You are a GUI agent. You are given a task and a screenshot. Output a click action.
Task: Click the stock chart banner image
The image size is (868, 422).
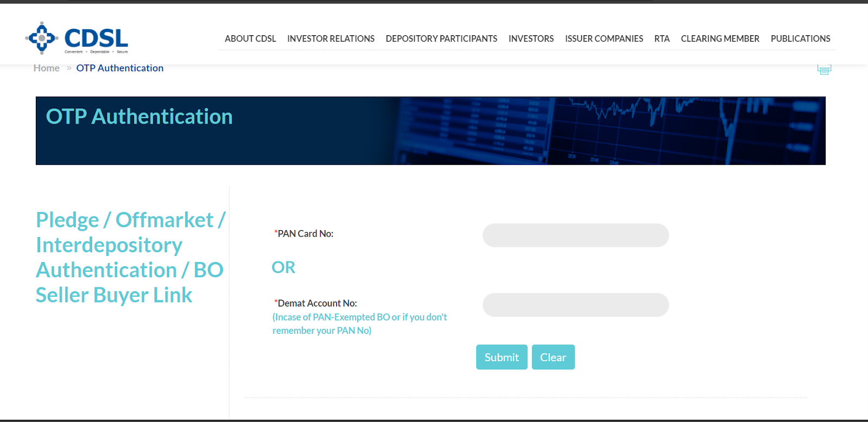click(608, 131)
